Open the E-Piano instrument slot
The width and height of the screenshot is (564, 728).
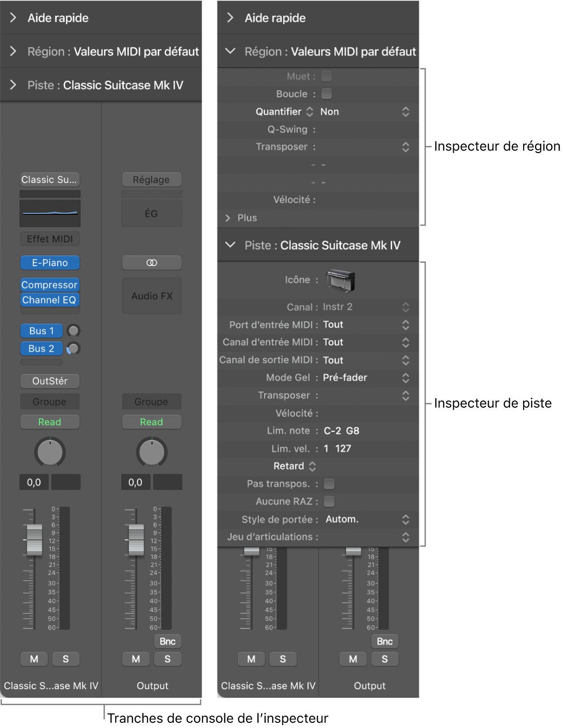click(50, 263)
